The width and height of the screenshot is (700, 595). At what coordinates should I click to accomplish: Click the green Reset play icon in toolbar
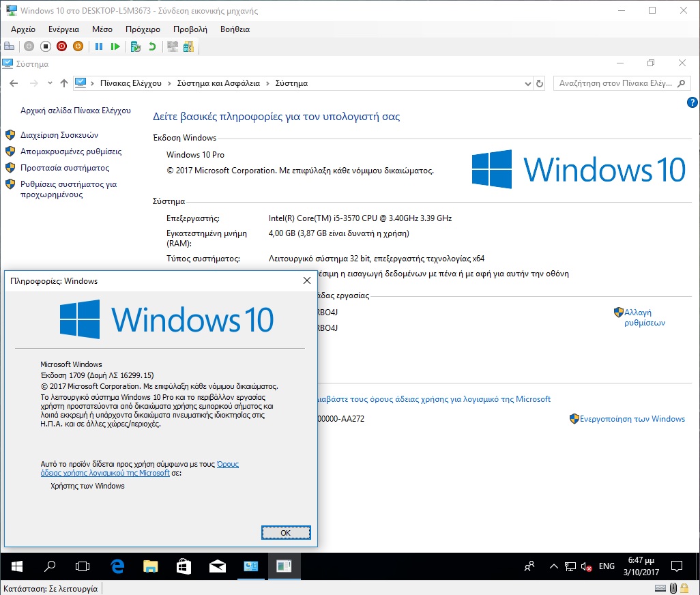115,46
